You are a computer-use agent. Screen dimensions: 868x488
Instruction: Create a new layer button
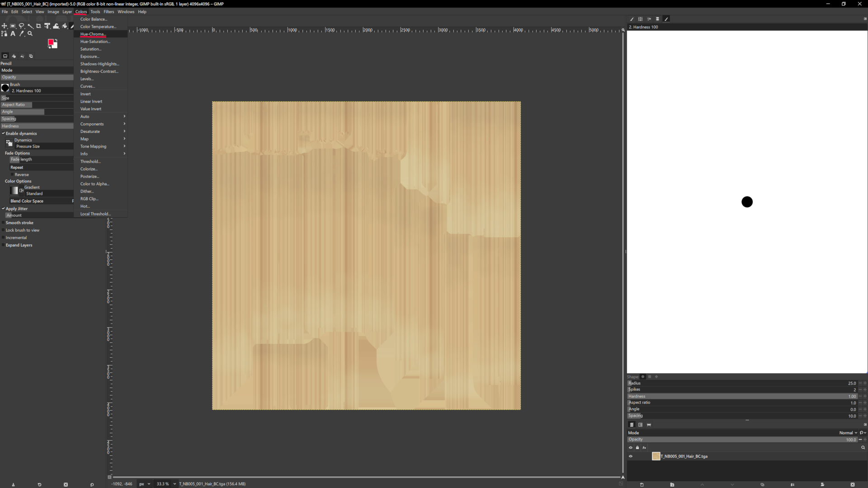642,485
